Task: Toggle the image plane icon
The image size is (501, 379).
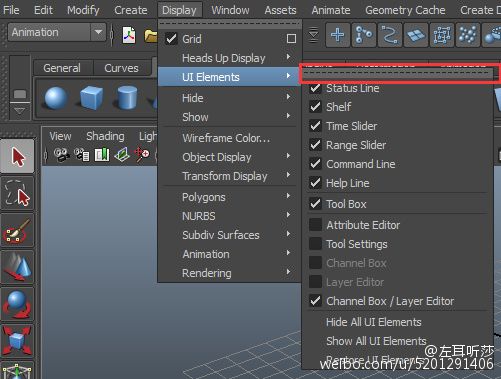Action: [122, 155]
